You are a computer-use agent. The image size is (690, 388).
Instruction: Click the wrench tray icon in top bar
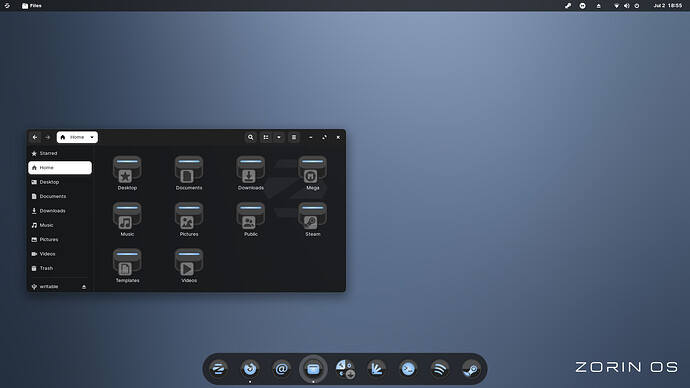coord(568,6)
